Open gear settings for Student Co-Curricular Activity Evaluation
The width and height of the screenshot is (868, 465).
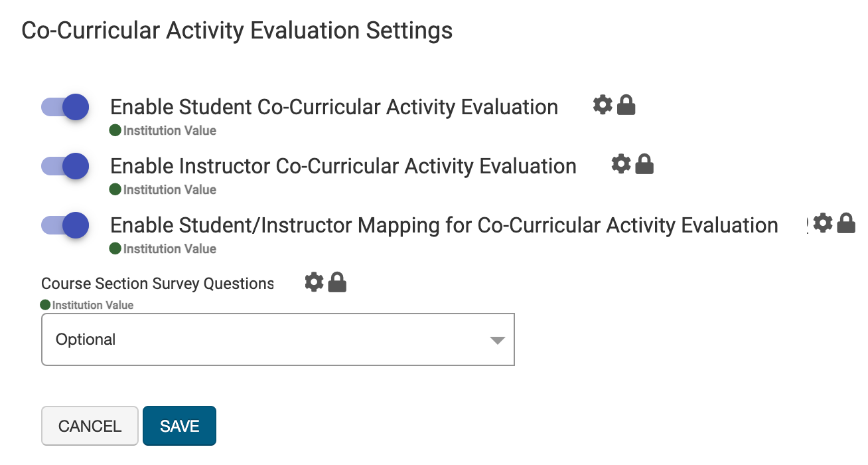603,105
